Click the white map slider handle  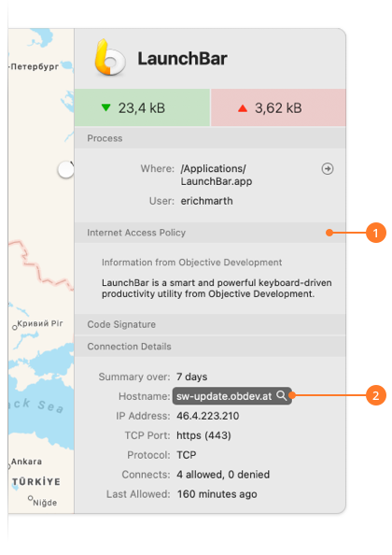[65, 170]
